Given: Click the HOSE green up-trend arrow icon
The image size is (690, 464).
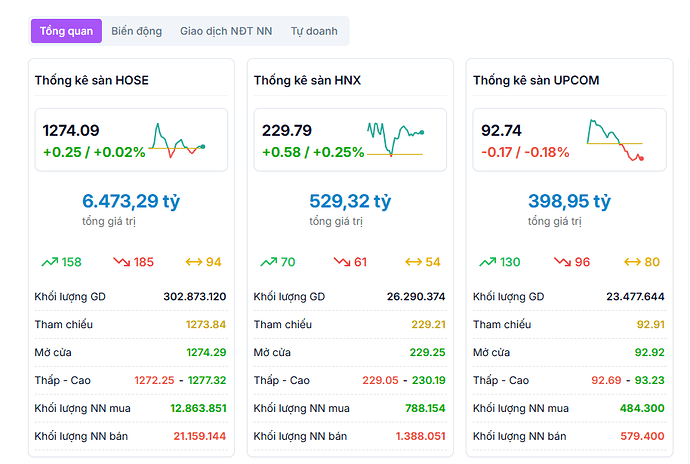Looking at the screenshot, I should [x=49, y=262].
